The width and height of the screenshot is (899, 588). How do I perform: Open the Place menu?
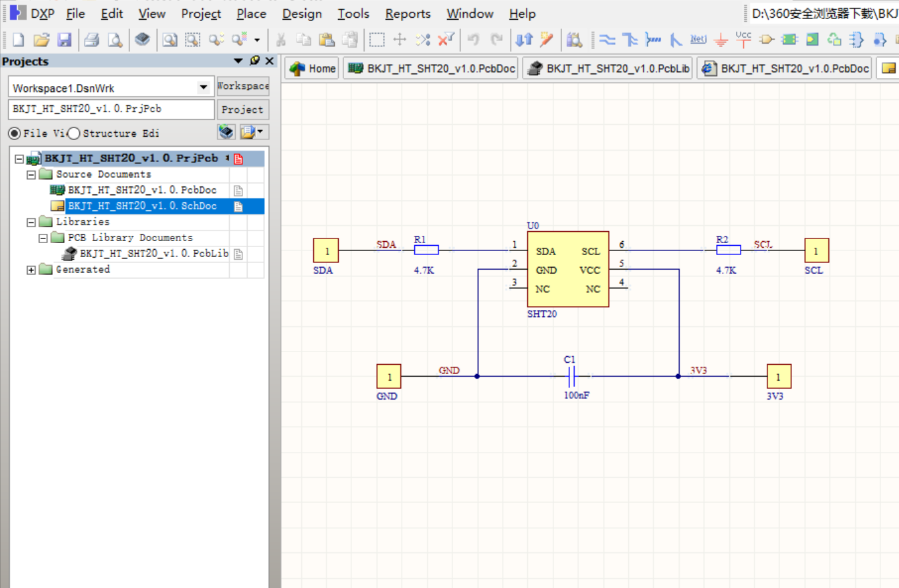coord(252,13)
